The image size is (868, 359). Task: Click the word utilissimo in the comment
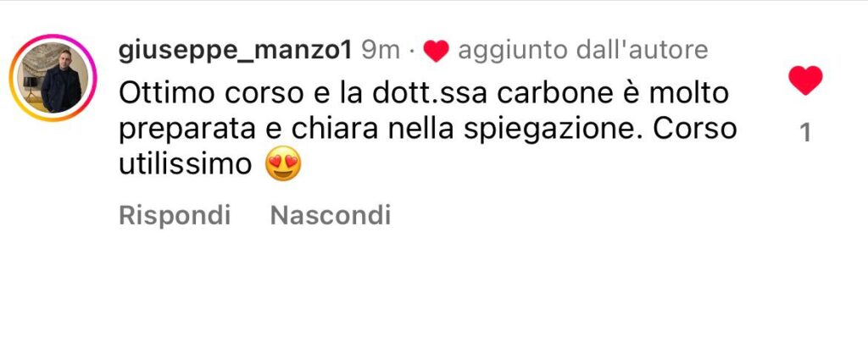(x=186, y=163)
